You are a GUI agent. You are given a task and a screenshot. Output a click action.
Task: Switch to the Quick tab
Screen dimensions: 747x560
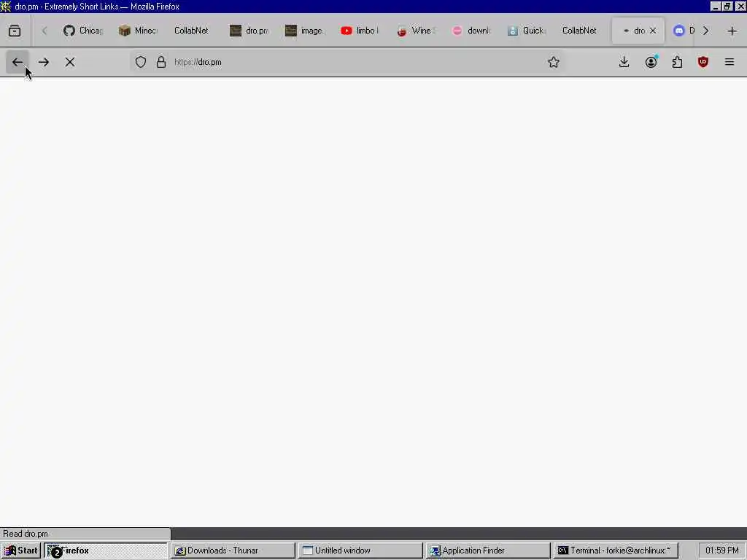[527, 31]
